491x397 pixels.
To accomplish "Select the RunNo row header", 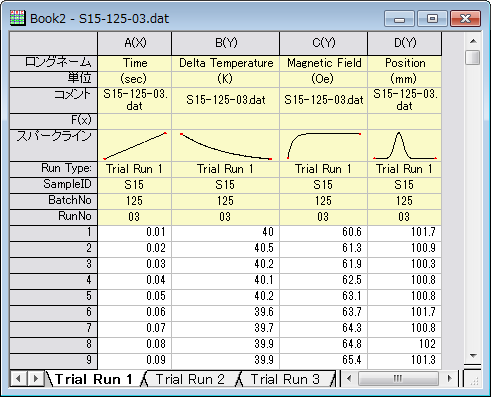I will coord(53,217).
